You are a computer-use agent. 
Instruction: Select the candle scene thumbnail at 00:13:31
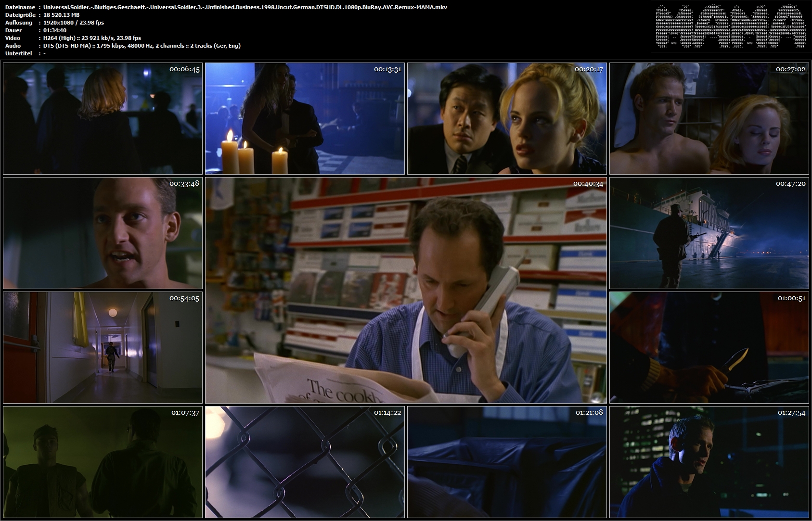305,118
